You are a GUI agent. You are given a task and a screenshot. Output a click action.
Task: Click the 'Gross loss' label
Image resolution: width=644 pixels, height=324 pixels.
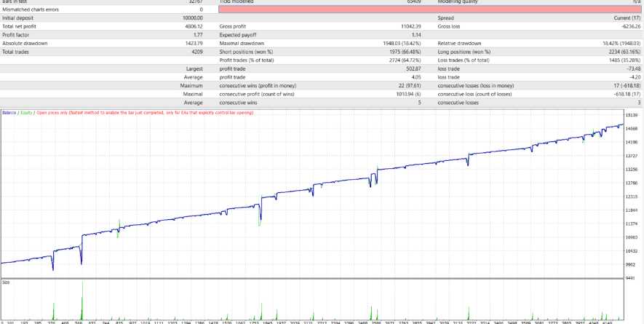tap(449, 26)
